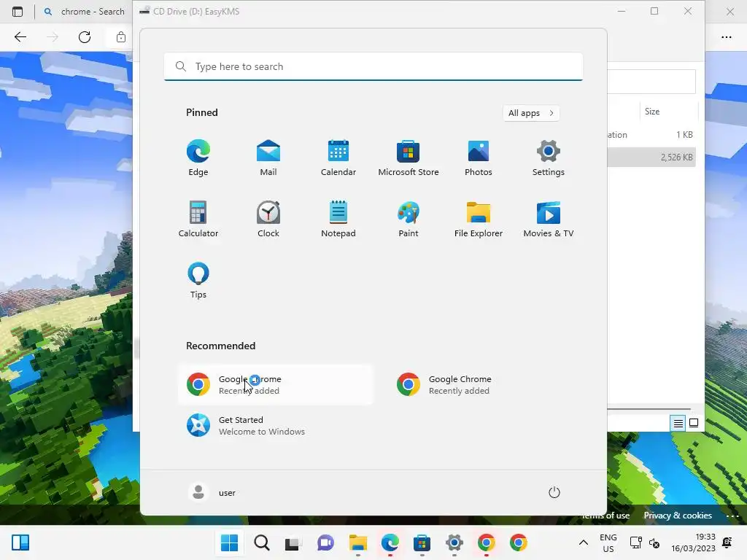Open the Photos app
The height and width of the screenshot is (560, 747).
point(479,157)
